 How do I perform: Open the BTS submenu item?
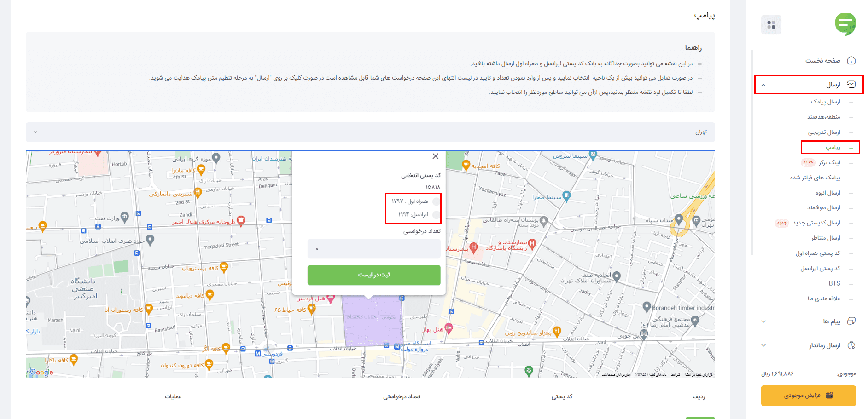pyautogui.click(x=834, y=283)
